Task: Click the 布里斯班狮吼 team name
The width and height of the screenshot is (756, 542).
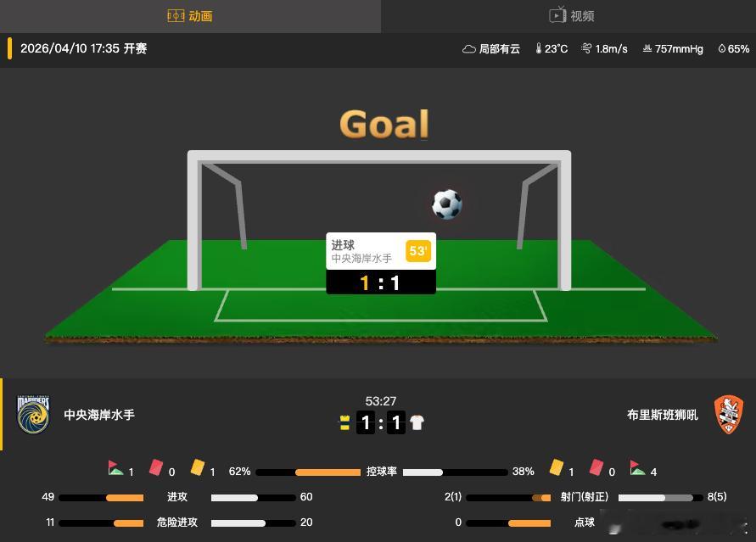Action: click(662, 415)
